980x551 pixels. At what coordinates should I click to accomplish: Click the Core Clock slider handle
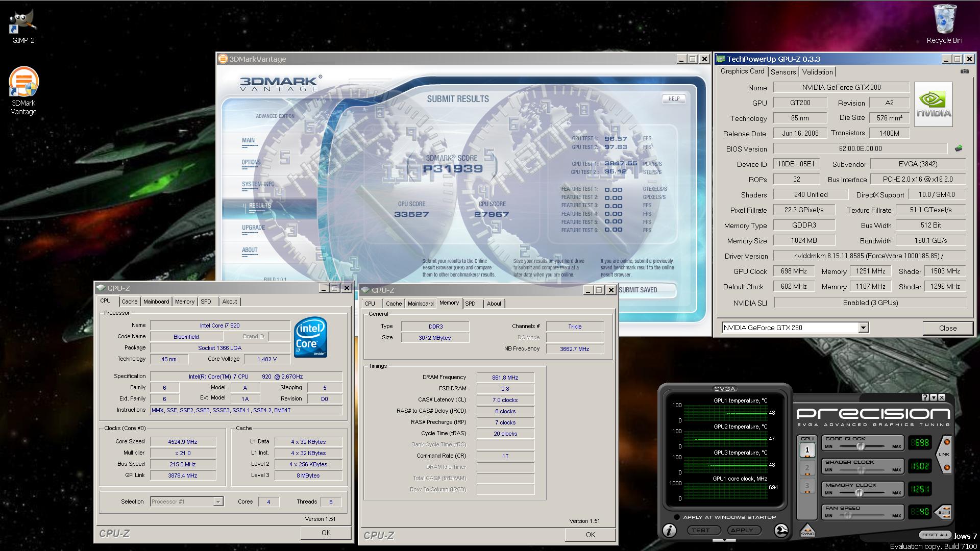pyautogui.click(x=861, y=446)
